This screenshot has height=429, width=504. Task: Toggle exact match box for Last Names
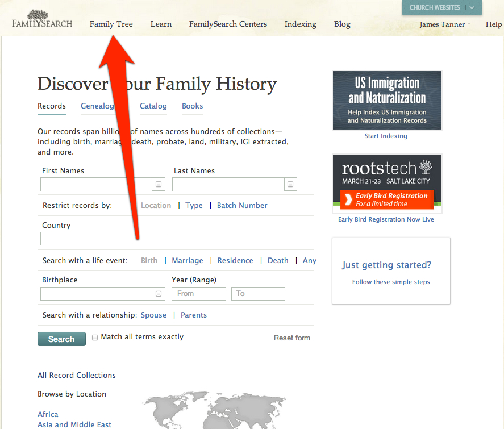[290, 184]
